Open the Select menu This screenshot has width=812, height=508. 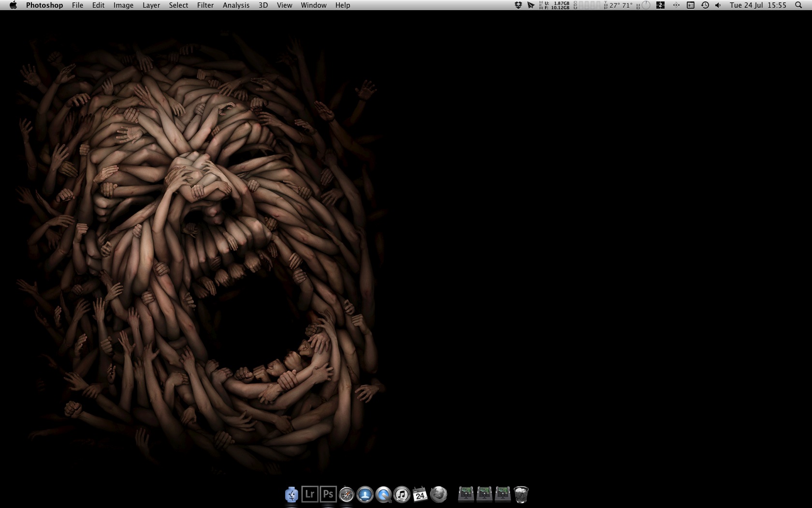(178, 5)
